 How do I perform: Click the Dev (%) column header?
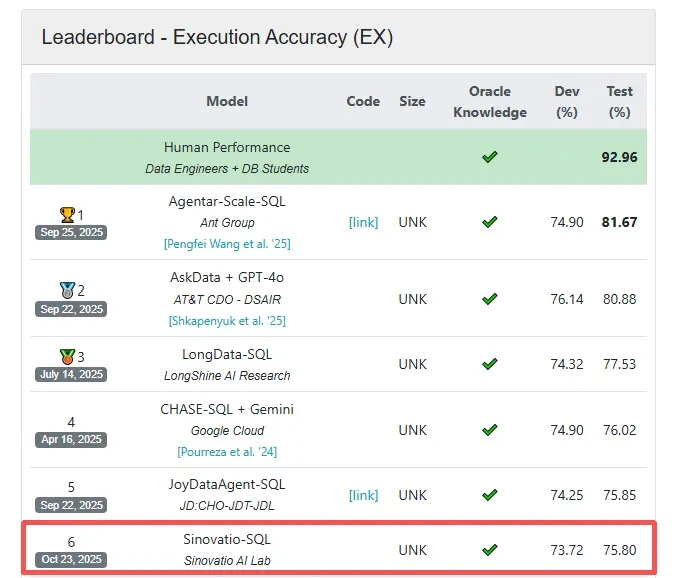(x=567, y=101)
